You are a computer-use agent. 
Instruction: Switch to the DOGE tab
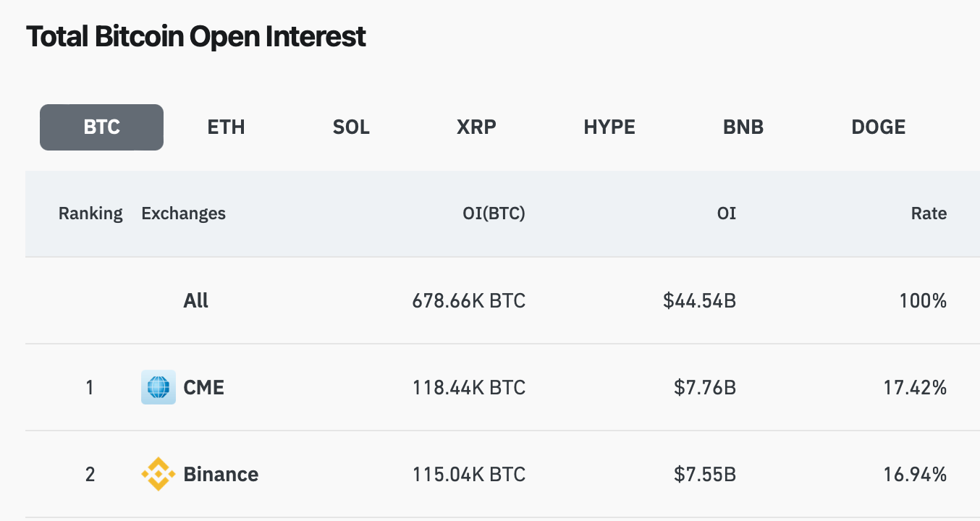coord(879,127)
